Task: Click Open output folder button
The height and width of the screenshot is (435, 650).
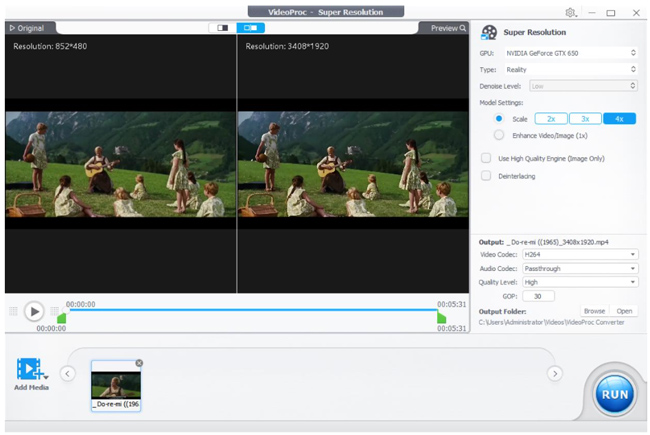Action: [x=624, y=311]
